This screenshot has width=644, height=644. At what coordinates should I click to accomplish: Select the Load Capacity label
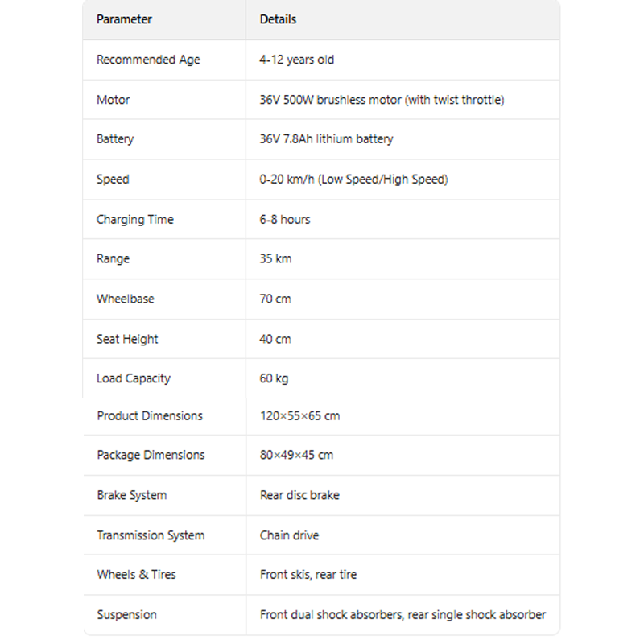(134, 378)
